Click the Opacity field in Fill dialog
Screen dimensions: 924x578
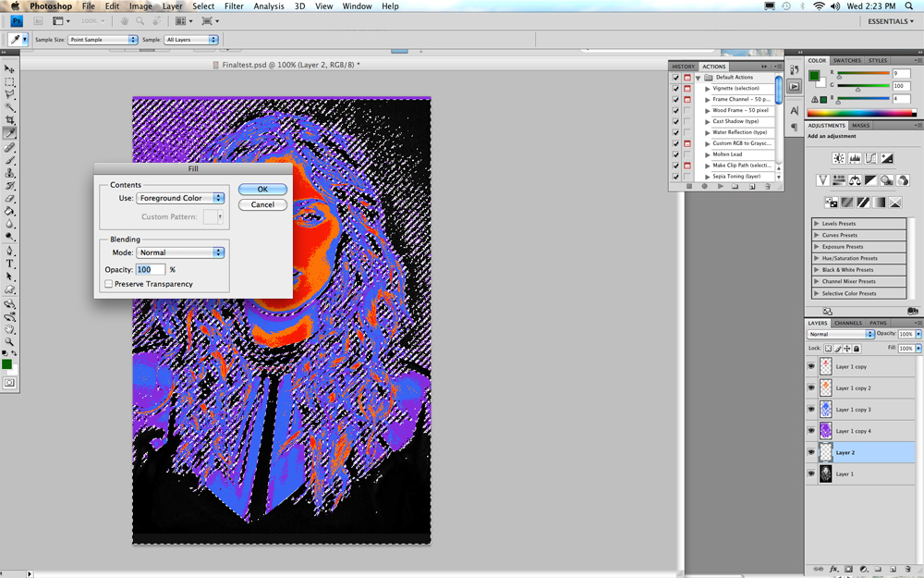(151, 269)
